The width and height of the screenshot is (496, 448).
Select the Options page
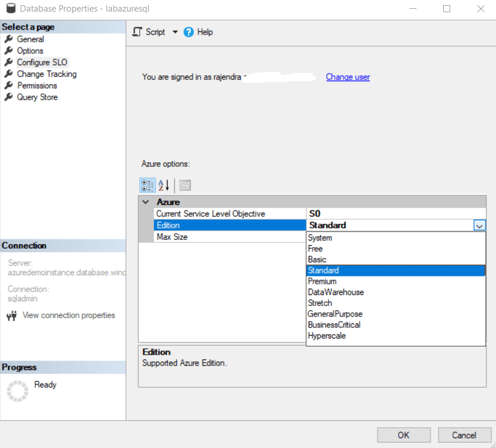(x=30, y=51)
